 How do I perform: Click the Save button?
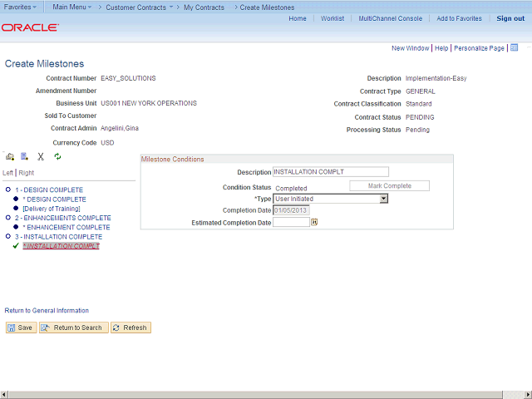(21, 328)
